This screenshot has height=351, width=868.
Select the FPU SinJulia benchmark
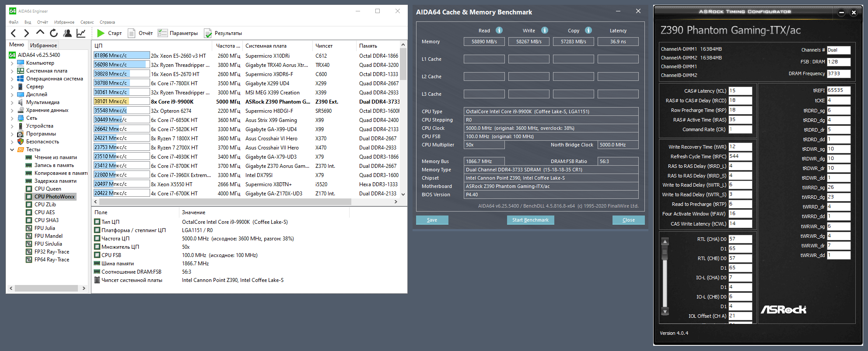tap(48, 244)
